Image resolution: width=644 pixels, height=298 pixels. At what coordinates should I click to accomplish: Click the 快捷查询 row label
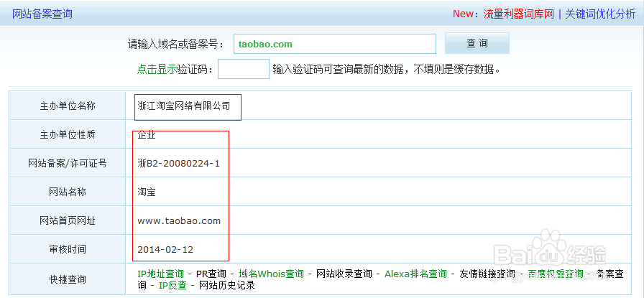point(68,279)
